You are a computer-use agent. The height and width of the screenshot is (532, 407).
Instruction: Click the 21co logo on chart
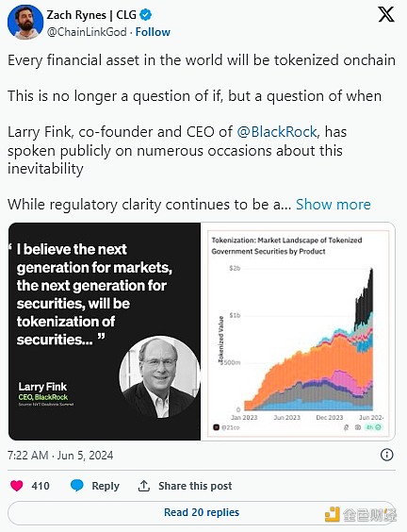(216, 427)
